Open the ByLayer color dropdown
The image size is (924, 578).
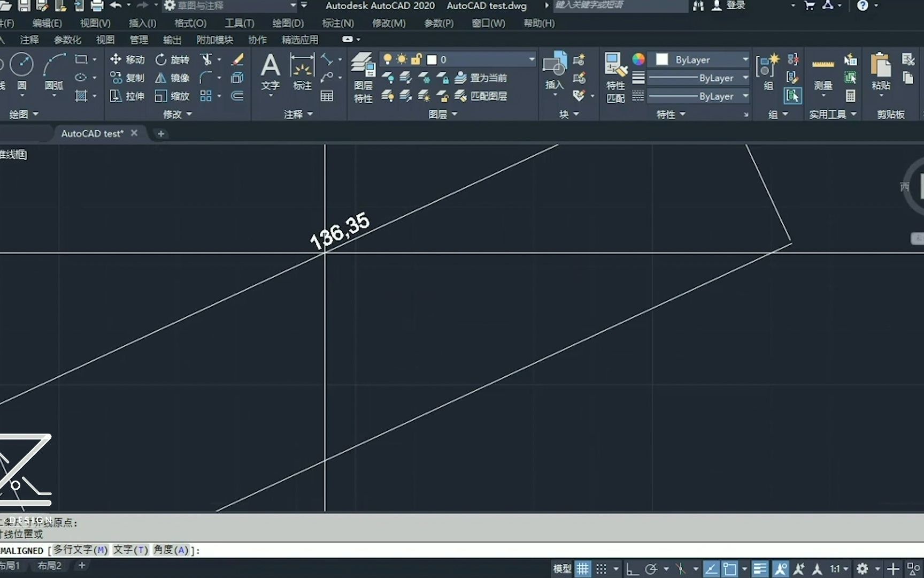point(744,59)
